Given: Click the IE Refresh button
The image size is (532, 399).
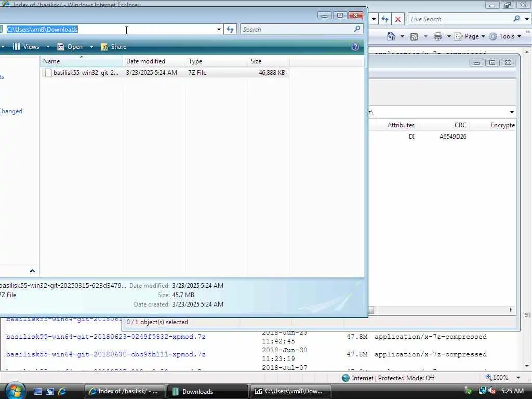Looking at the screenshot, I should click(385, 19).
